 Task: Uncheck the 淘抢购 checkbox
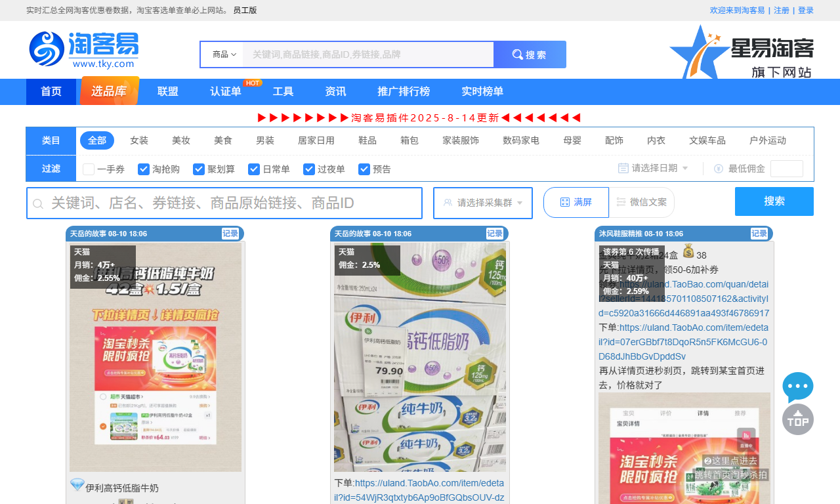click(x=144, y=169)
